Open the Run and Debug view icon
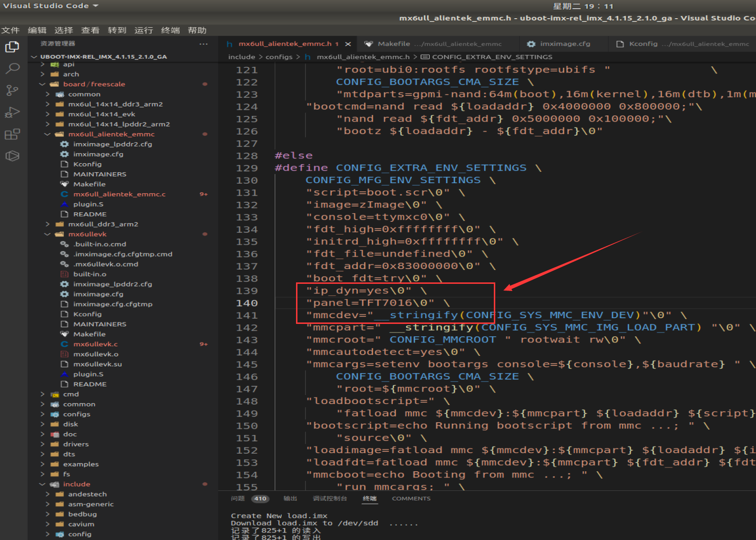This screenshot has width=756, height=540. pyautogui.click(x=12, y=113)
